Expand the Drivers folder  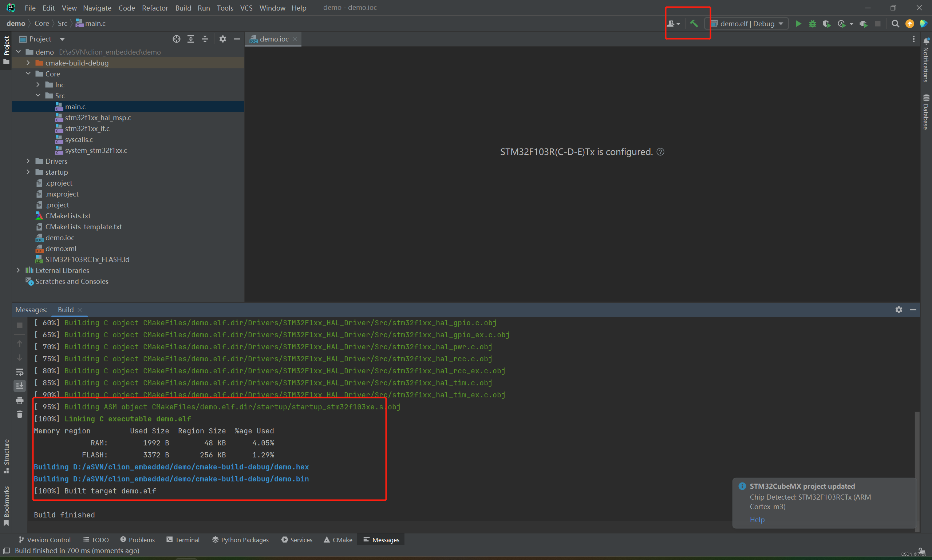[28, 161]
